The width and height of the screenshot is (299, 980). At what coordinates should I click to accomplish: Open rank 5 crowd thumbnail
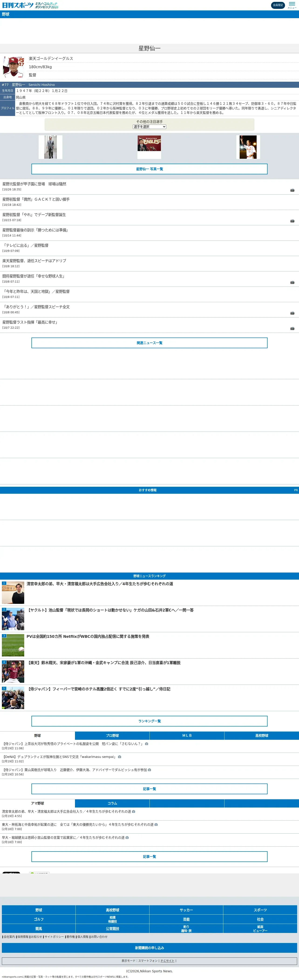click(x=13, y=697)
